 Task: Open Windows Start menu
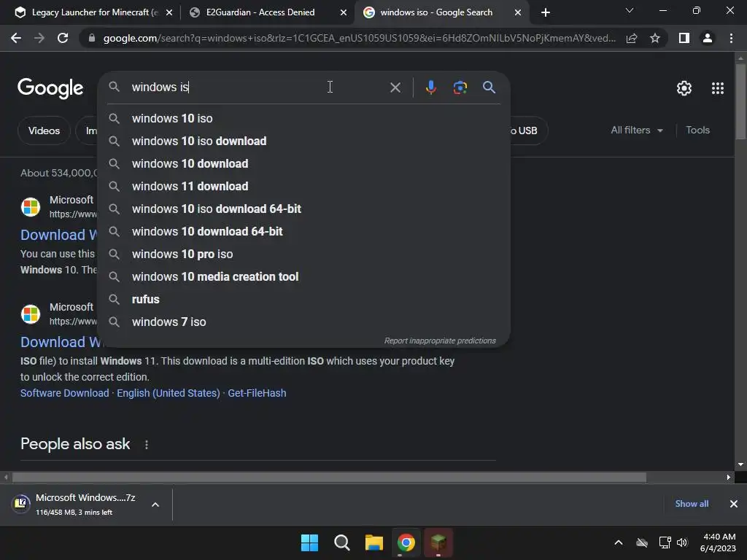309,542
